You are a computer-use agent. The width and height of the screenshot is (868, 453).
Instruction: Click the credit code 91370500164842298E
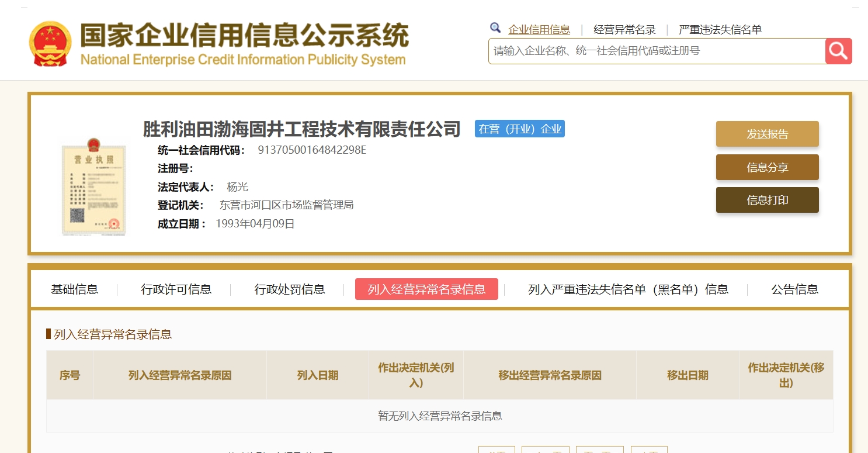[312, 150]
